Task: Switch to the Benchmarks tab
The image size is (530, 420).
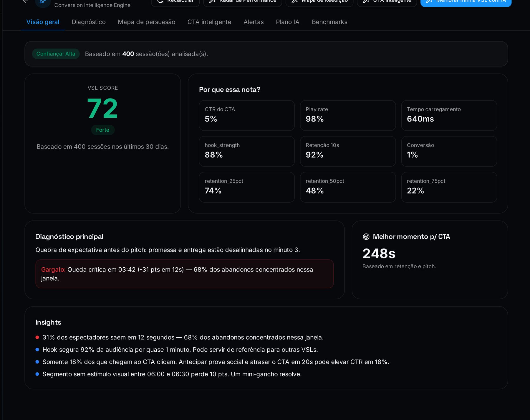Action: coord(329,22)
